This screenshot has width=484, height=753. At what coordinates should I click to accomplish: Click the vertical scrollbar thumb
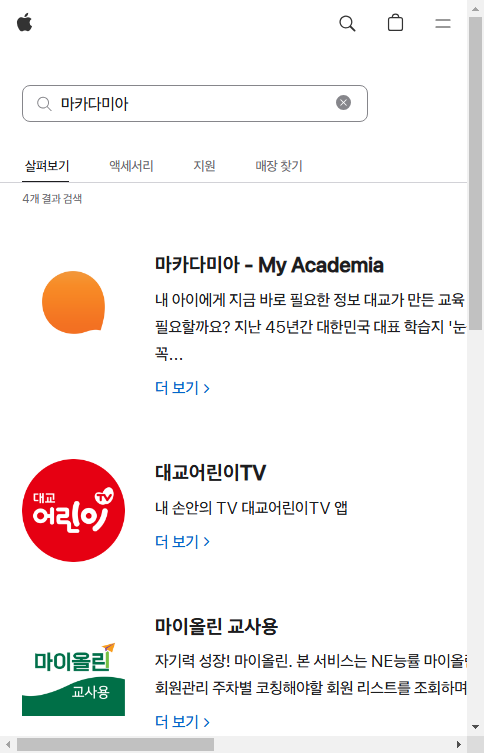point(475,173)
